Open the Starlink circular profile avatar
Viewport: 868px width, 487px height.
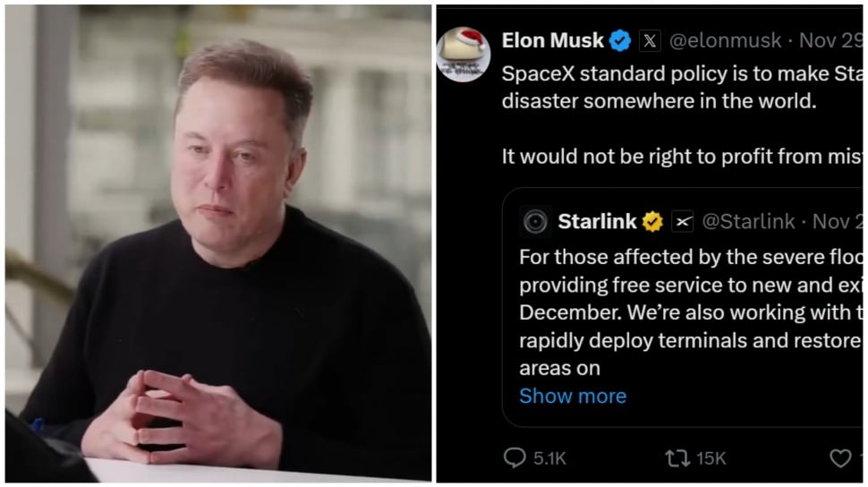click(535, 221)
